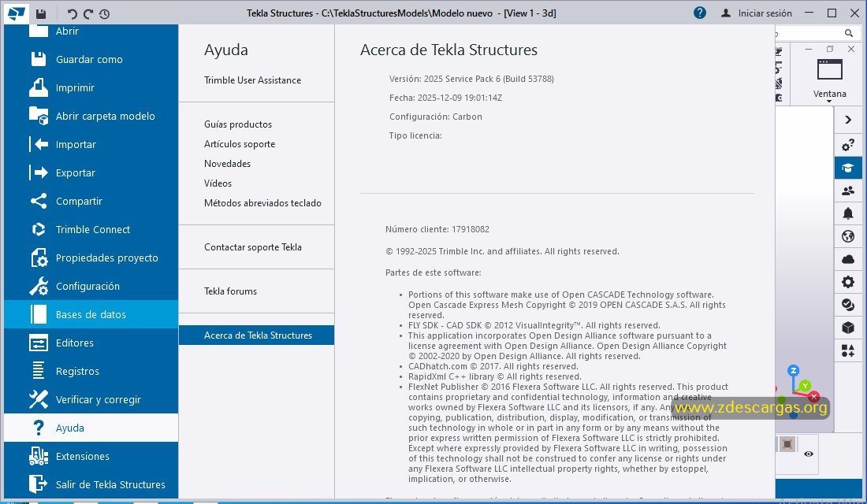Open Bases de datos menu entry
This screenshot has width=867, height=504.
point(91,314)
